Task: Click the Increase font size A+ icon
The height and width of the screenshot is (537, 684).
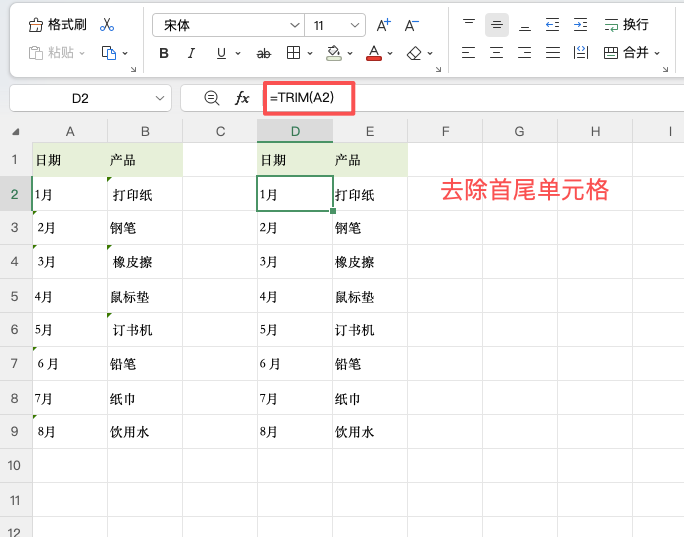Action: (384, 25)
